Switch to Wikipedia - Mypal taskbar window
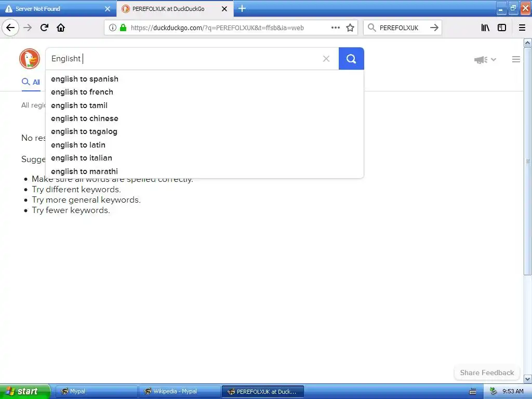Image resolution: width=532 pixels, height=399 pixels. pyautogui.click(x=179, y=391)
